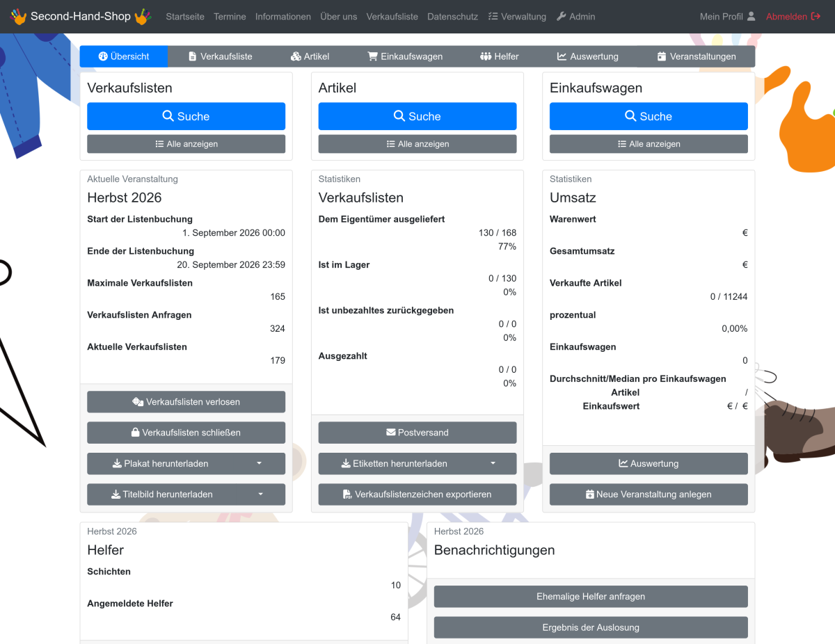
Task: Click the '0 / 11244' sold articles value
Action: [729, 297]
